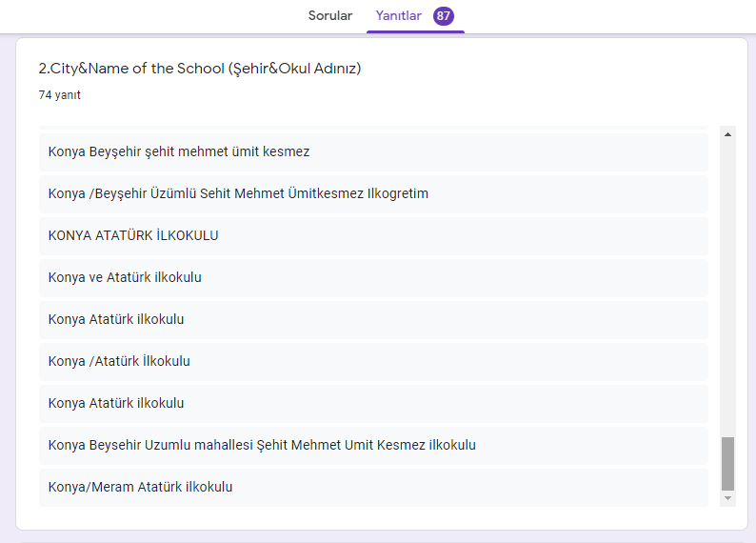This screenshot has width=756, height=543.
Task: Click the responses list scrollbar thumb
Action: point(728,464)
